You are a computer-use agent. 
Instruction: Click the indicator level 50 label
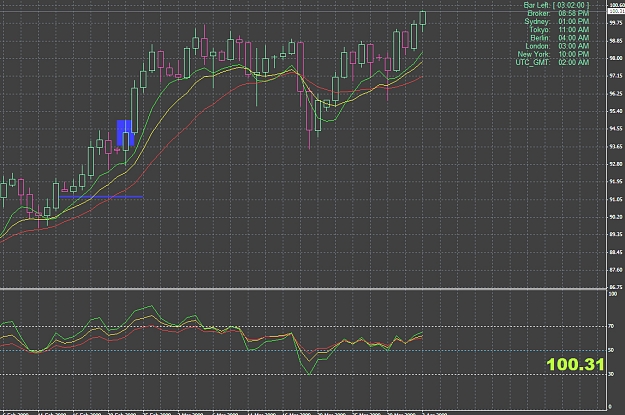pos(611,350)
